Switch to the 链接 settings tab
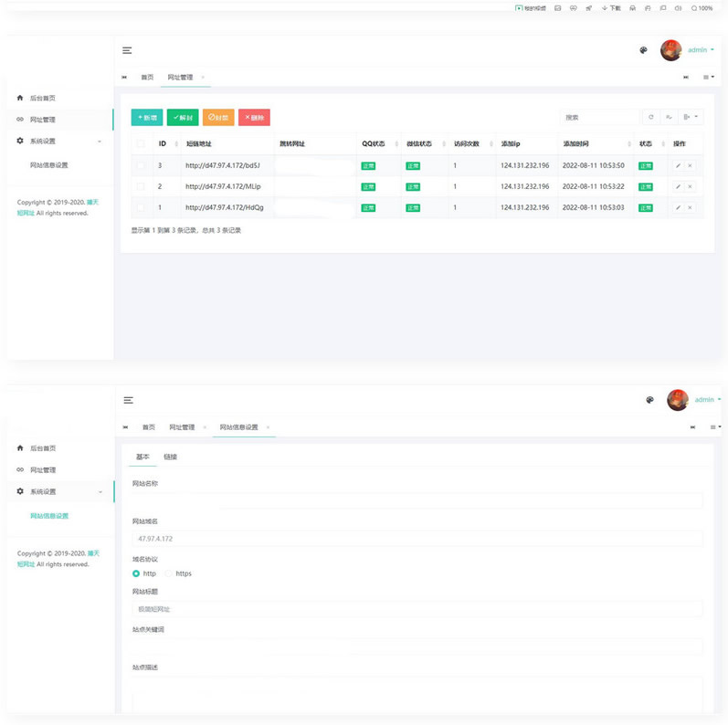 pos(170,457)
